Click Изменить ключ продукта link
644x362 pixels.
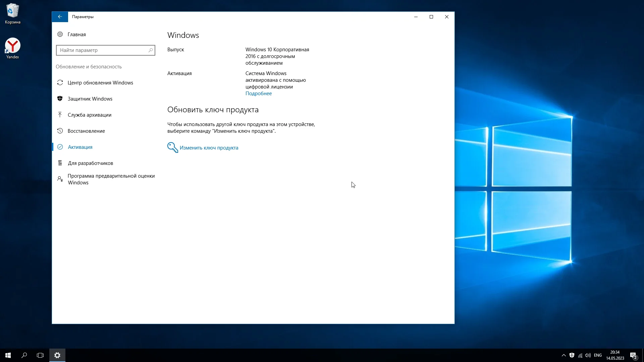[x=209, y=148]
